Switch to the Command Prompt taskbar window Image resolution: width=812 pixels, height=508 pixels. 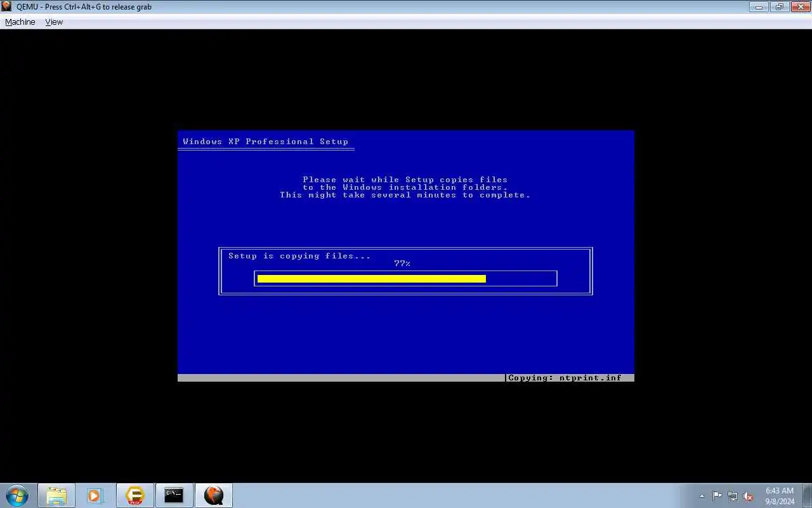tap(174, 495)
